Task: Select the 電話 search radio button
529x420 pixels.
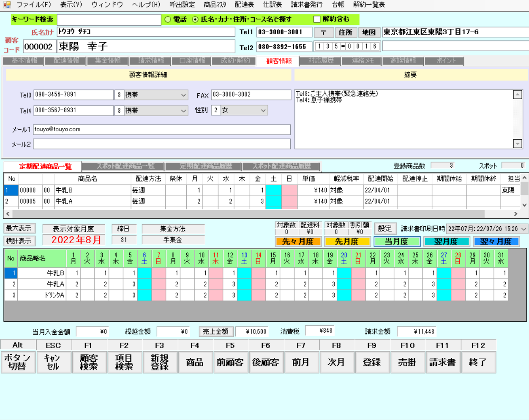Action: pyautogui.click(x=168, y=19)
